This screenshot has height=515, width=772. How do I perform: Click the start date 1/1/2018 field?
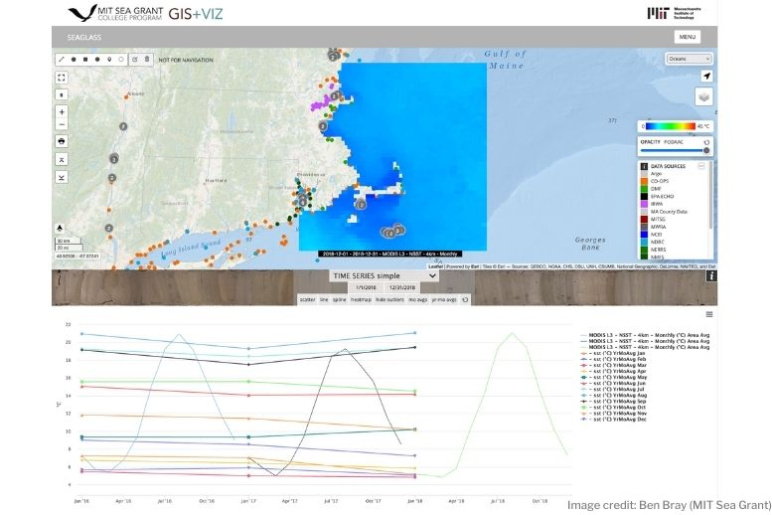point(366,288)
